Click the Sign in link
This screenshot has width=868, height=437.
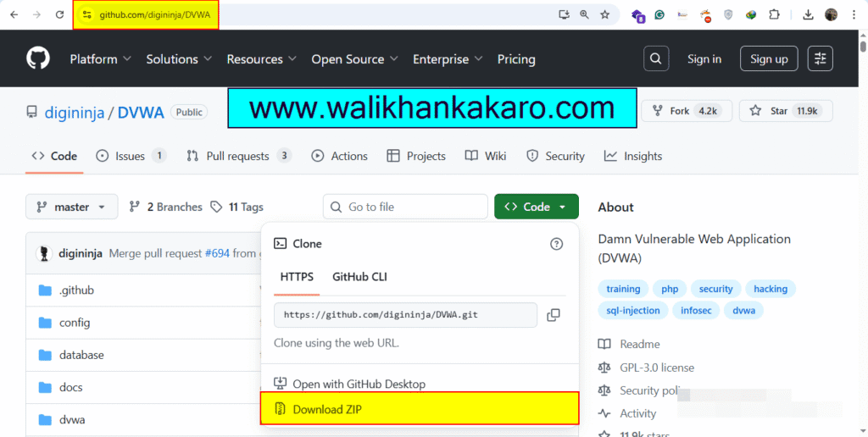click(704, 59)
